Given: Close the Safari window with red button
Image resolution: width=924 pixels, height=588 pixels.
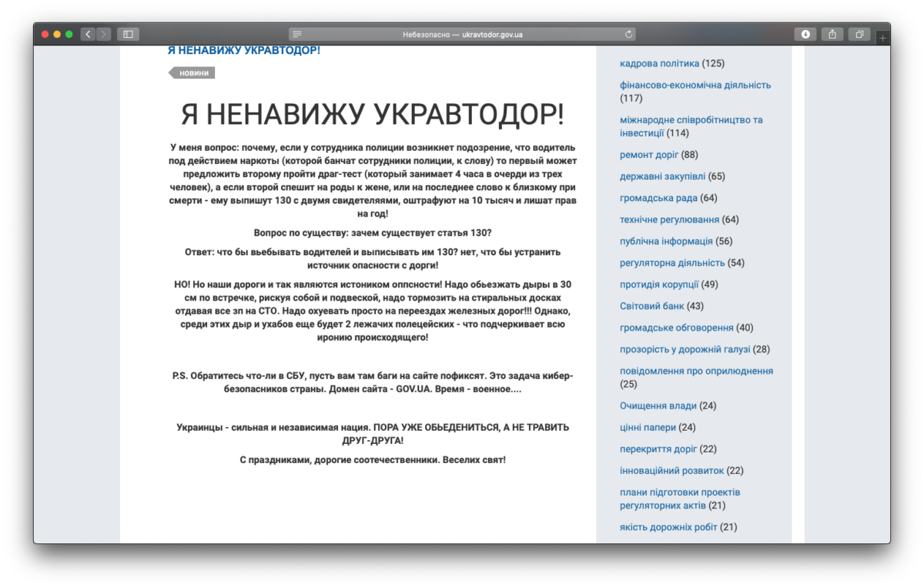Looking at the screenshot, I should (45, 34).
